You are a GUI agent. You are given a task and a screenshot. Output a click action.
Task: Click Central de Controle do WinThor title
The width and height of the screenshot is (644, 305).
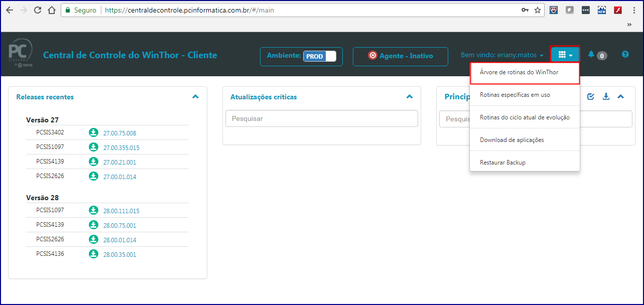point(130,55)
